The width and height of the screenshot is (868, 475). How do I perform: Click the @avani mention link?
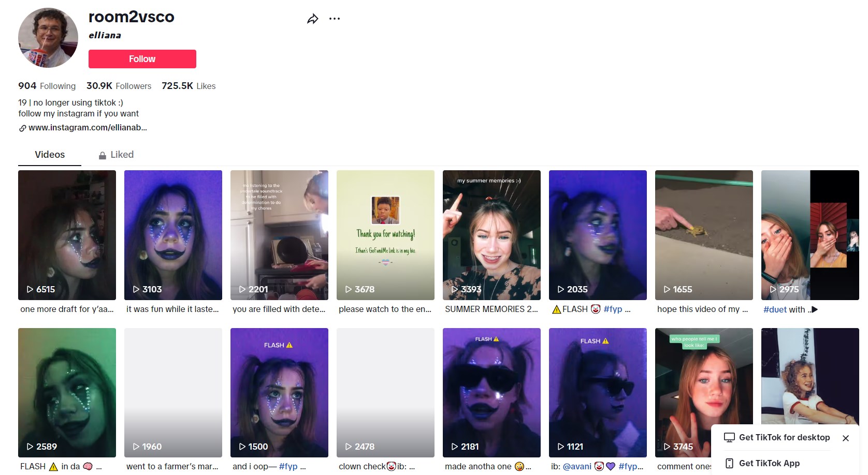pyautogui.click(x=576, y=466)
